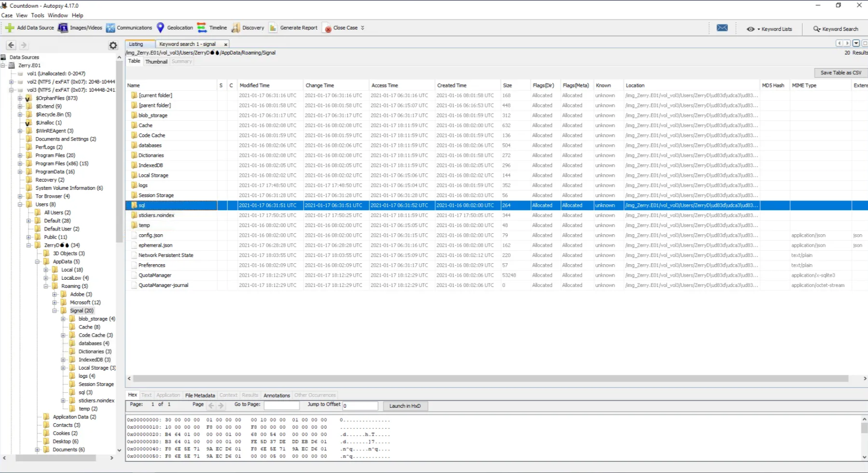Click the config.json file icon
868x473 pixels.
click(x=134, y=235)
